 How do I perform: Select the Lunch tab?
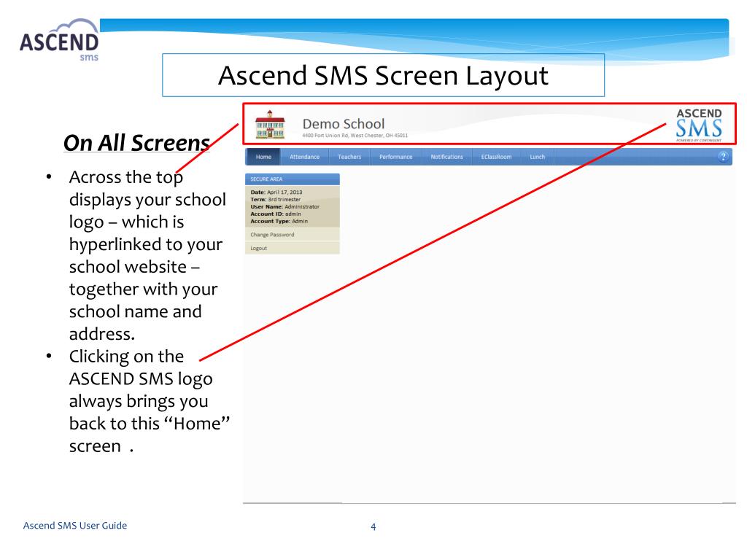click(537, 157)
